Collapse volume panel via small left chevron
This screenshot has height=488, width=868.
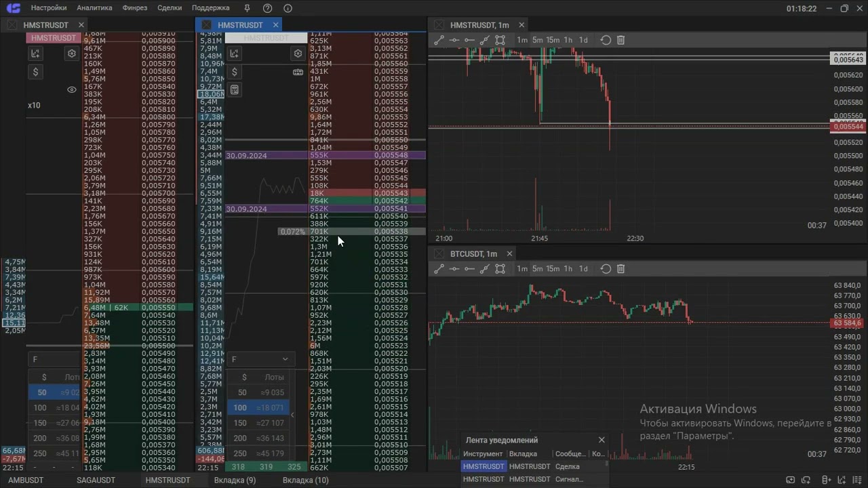(x=293, y=414)
